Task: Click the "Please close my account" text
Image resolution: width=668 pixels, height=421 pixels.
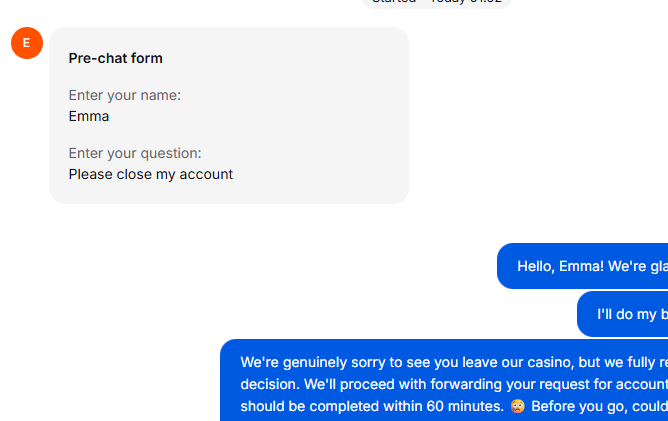Action: (x=150, y=174)
